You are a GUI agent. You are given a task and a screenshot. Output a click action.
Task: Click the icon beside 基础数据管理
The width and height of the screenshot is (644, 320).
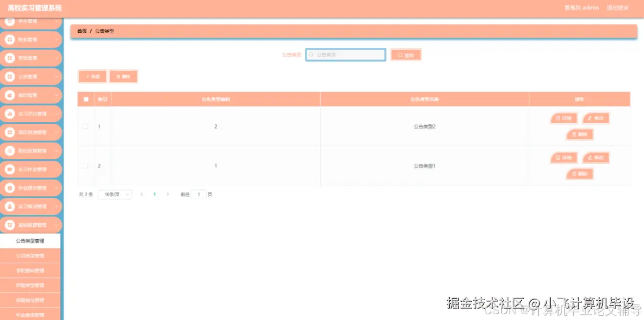point(9,225)
